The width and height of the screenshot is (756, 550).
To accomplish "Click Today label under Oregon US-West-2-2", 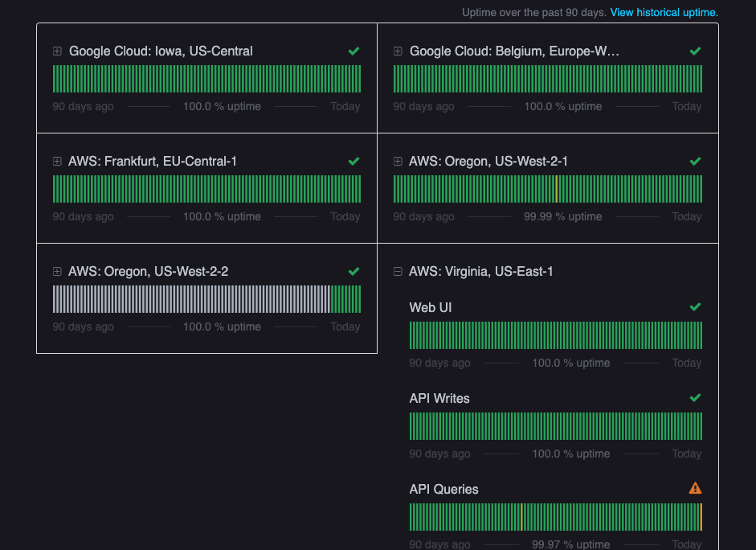I will (x=345, y=326).
